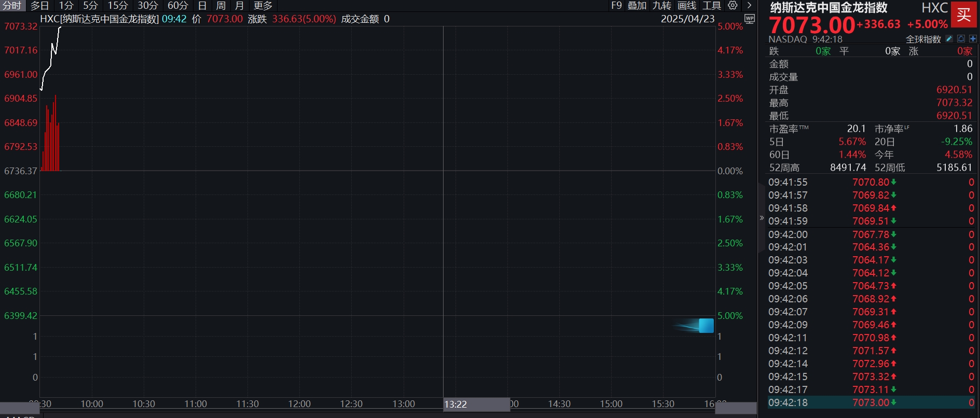This screenshot has width=980, height=418.
Task: Click the big price 7073.00 in the right panel
Action: [812, 25]
